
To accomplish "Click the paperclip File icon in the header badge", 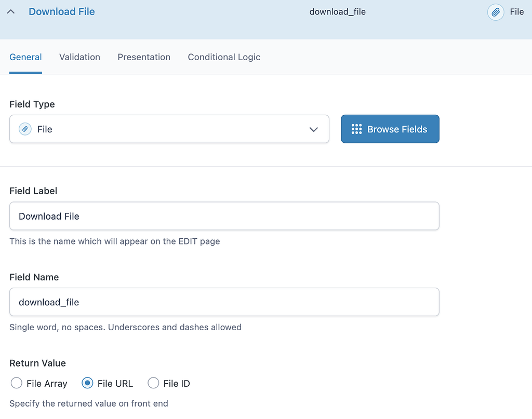I will [496, 12].
